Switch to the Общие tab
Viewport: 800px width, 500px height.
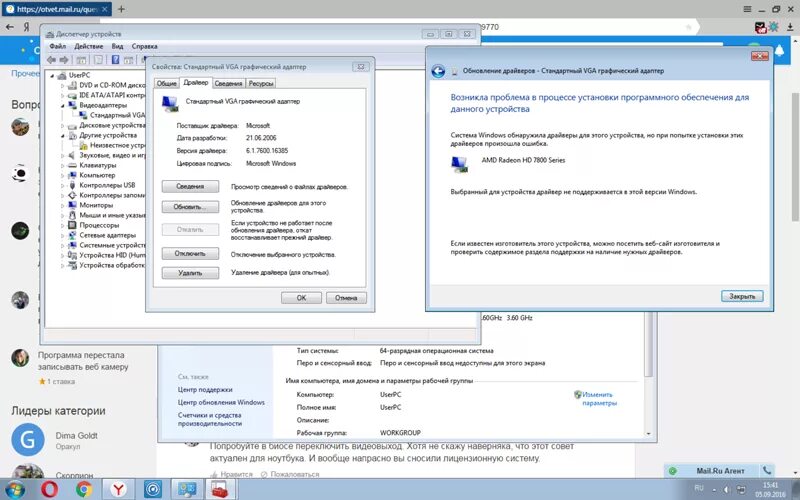[x=167, y=83]
